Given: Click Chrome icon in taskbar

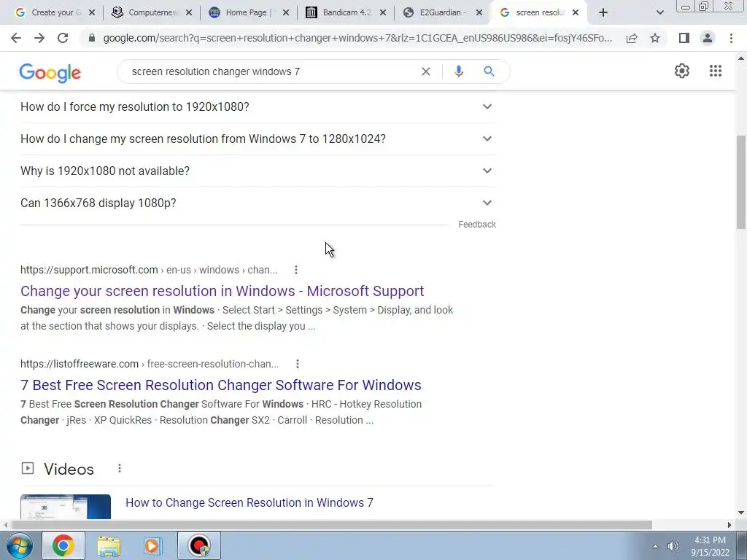Looking at the screenshot, I should pos(63,545).
